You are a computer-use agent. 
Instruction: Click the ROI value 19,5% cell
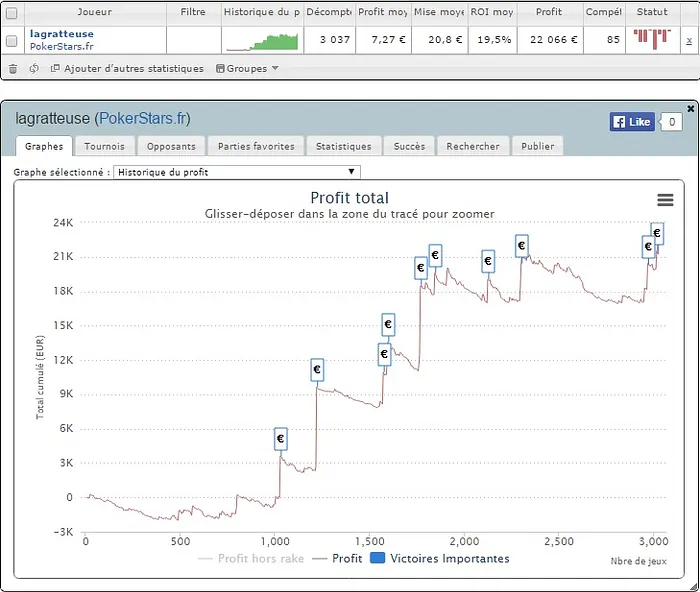pyautogui.click(x=493, y=40)
